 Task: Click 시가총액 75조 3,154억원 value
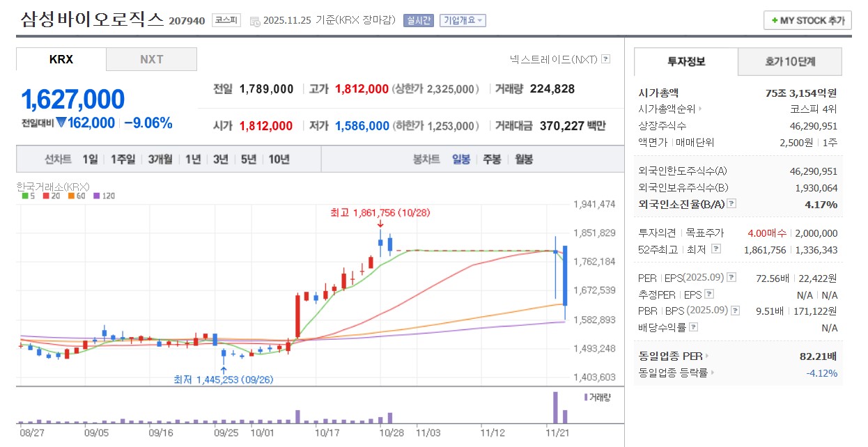(801, 93)
